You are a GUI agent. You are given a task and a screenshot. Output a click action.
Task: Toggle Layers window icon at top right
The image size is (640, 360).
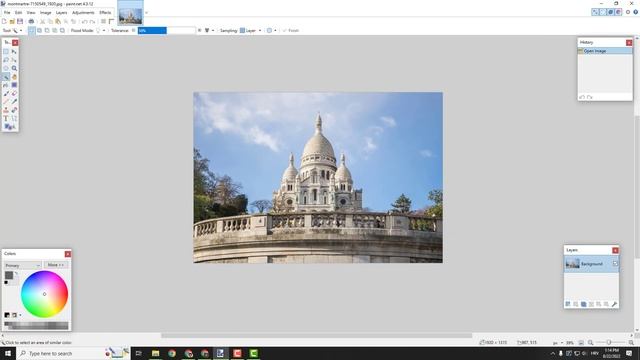611,12
